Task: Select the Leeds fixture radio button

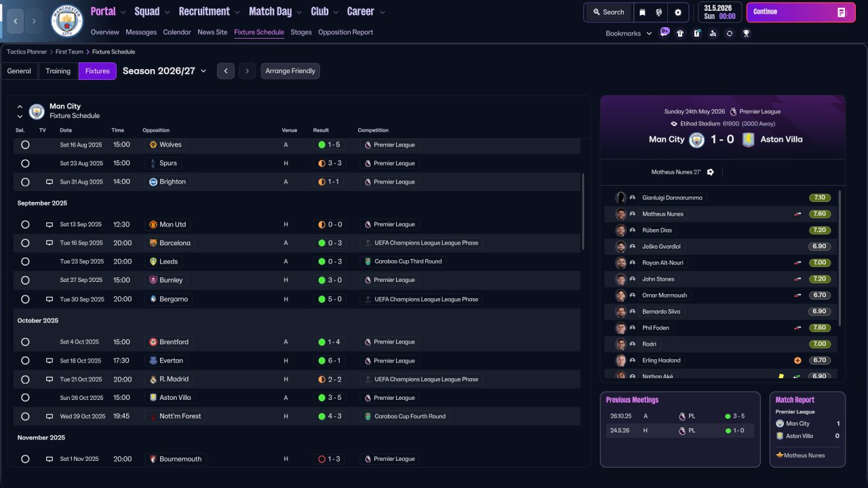Action: click(x=25, y=262)
